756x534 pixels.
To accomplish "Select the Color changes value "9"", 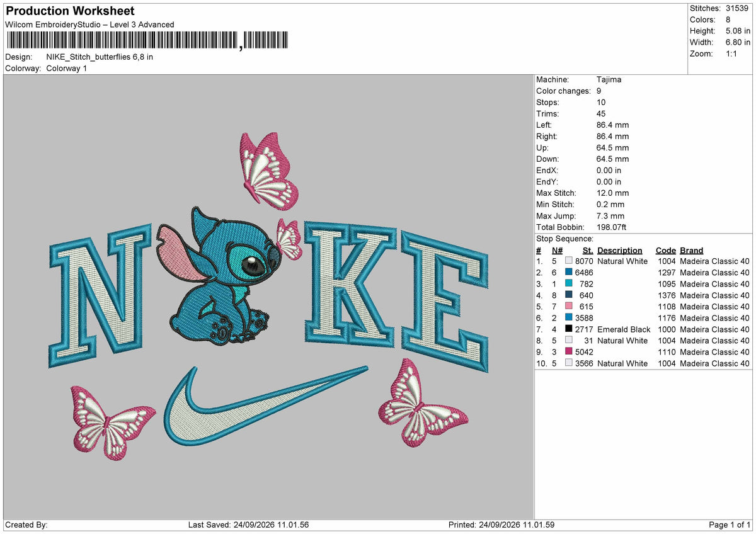I will click(x=599, y=91).
